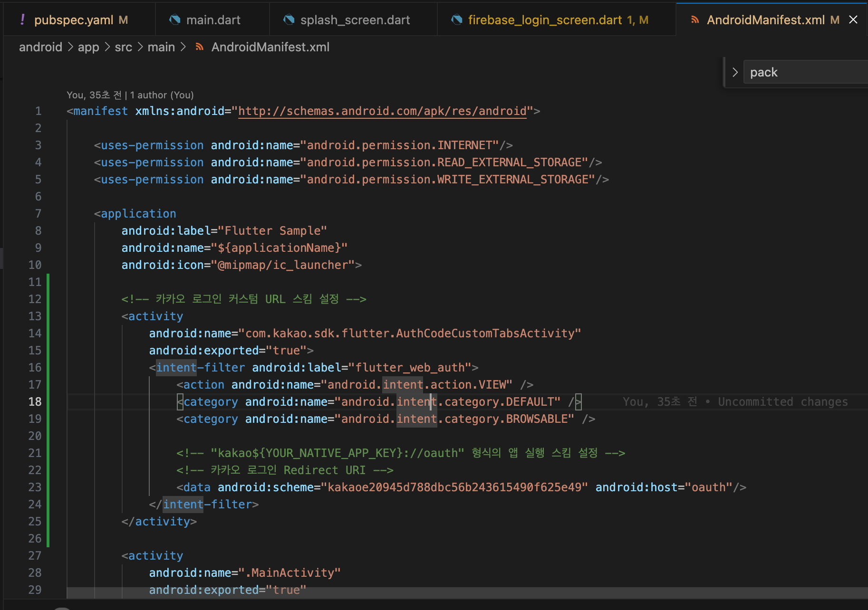
Task: Click 'flutter_web_auth' label value
Action: click(x=410, y=368)
